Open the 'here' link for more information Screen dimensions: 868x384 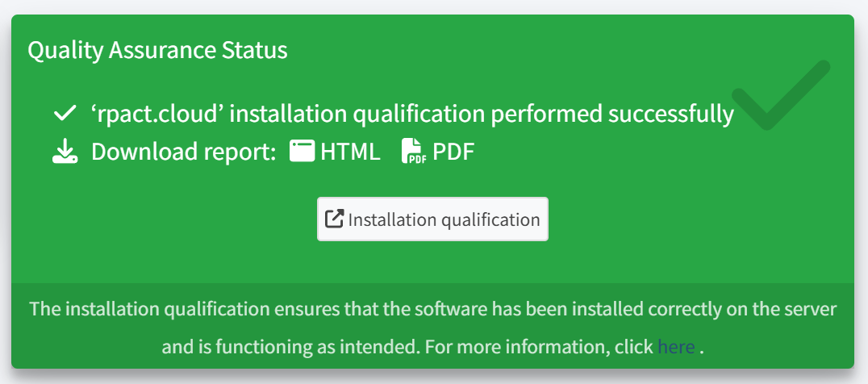point(676,347)
